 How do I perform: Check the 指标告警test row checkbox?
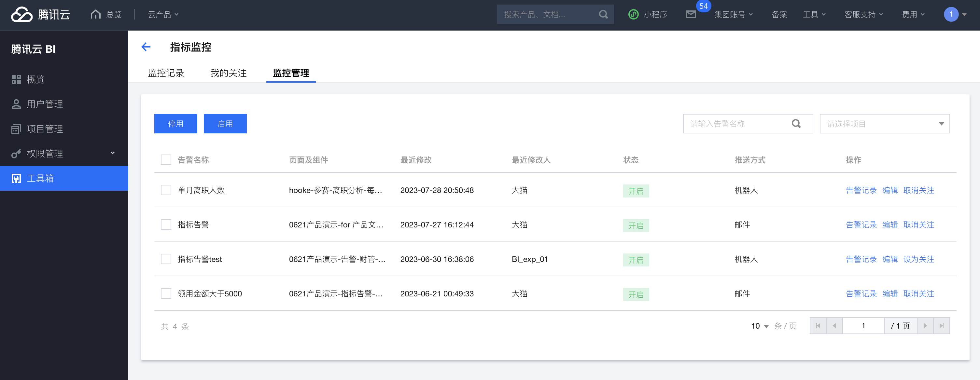point(166,259)
